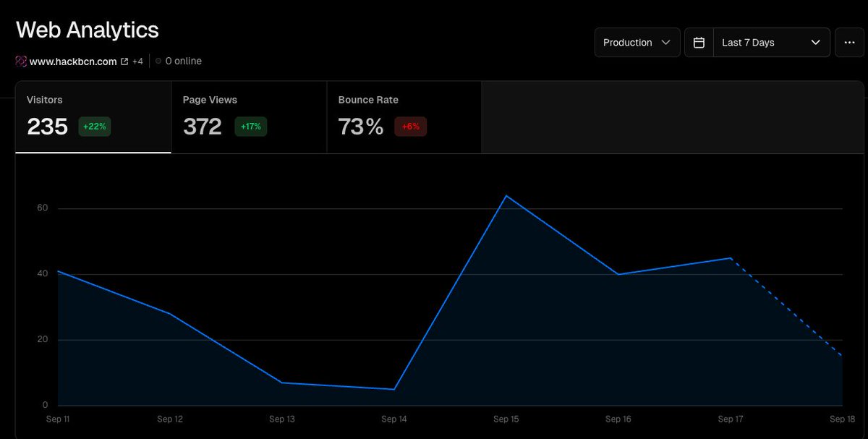Open the external link icon beside hackbcn.com

(x=124, y=61)
